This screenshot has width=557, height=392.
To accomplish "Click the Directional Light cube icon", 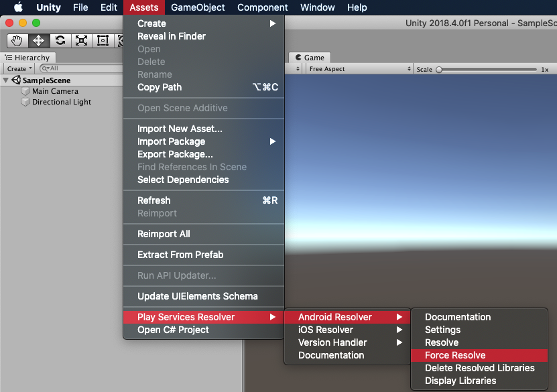I will coord(25,102).
